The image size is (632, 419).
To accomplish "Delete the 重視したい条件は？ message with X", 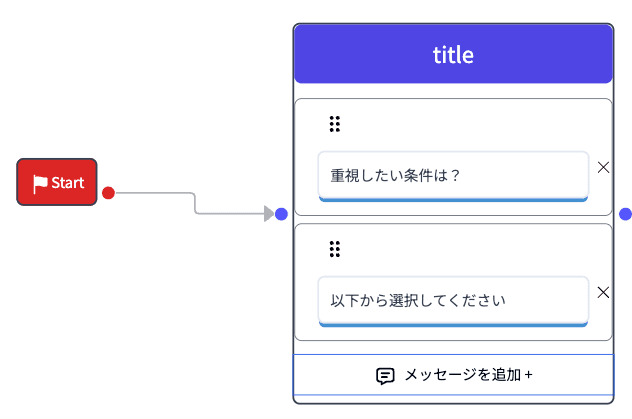I will (x=603, y=168).
